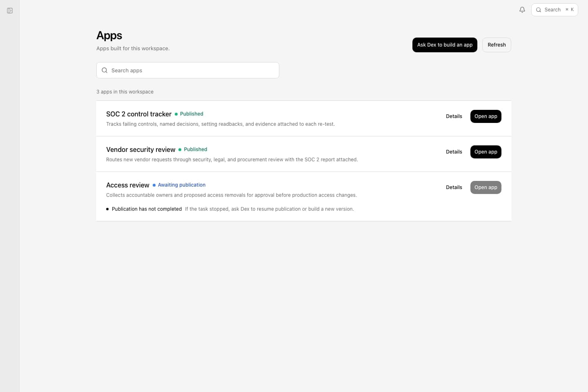The image size is (588, 392).
Task: Click Published status on SOC 2 control tracker
Action: click(x=189, y=114)
